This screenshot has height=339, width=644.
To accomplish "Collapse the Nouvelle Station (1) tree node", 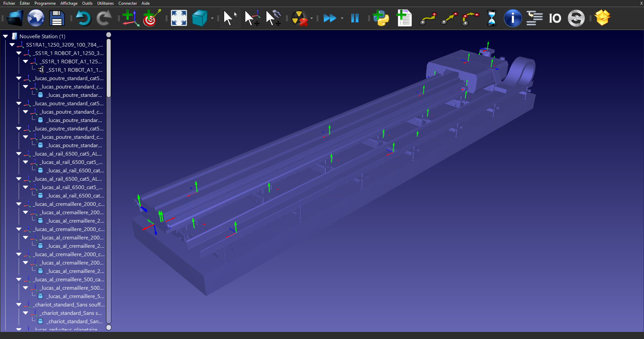I will pyautogui.click(x=6, y=36).
